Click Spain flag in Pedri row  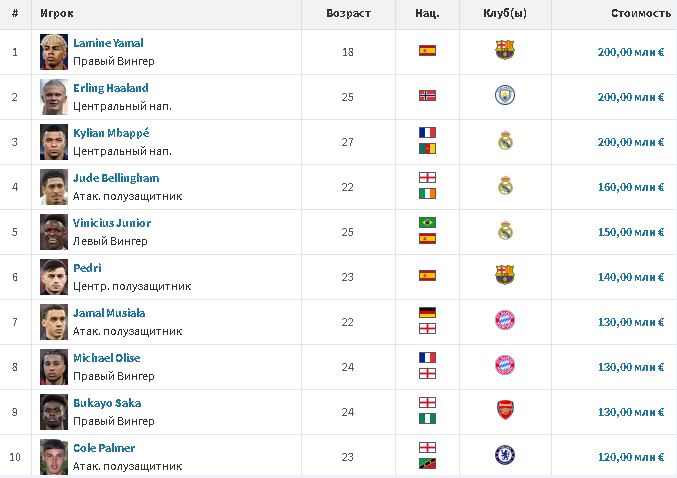pyautogui.click(x=427, y=275)
